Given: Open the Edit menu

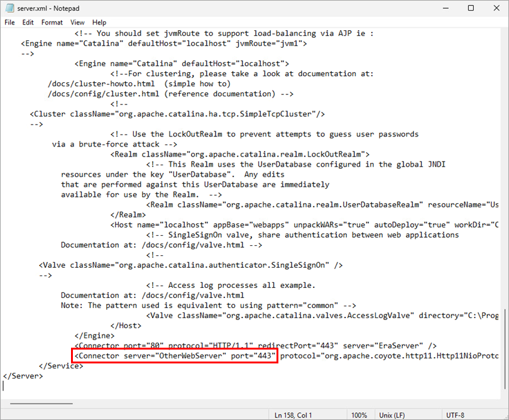Looking at the screenshot, I should pyautogui.click(x=28, y=22).
